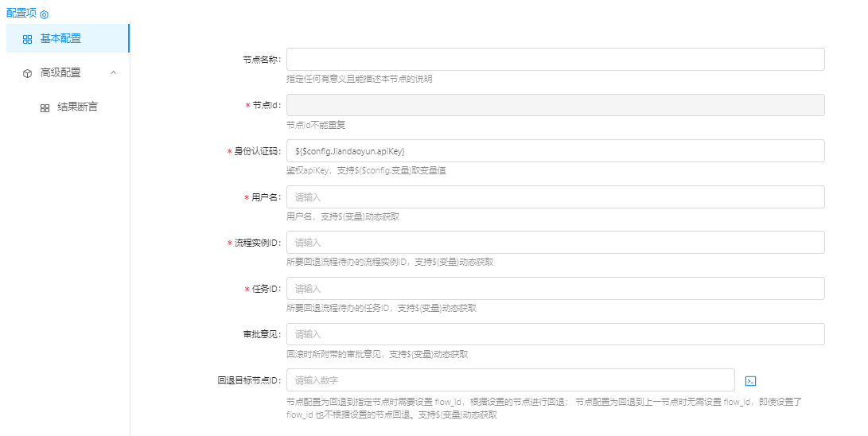Viewport: 868px width, 436px height.
Task: Click the icon beside 配置项 title
Action: (x=45, y=14)
